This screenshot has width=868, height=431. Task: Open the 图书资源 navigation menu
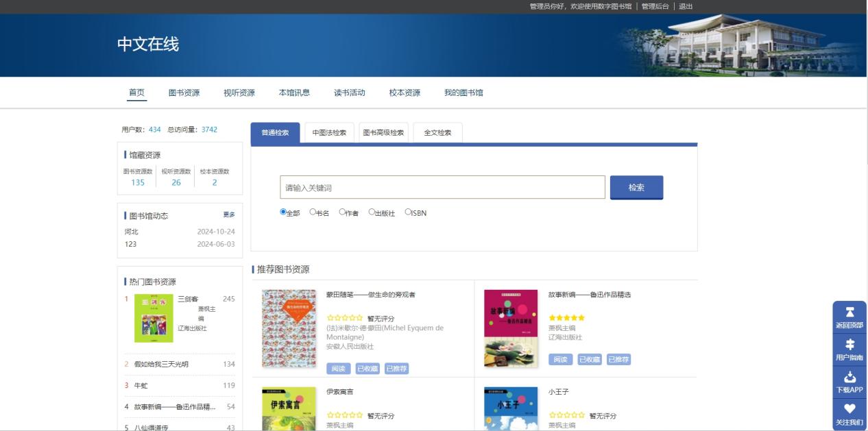184,93
